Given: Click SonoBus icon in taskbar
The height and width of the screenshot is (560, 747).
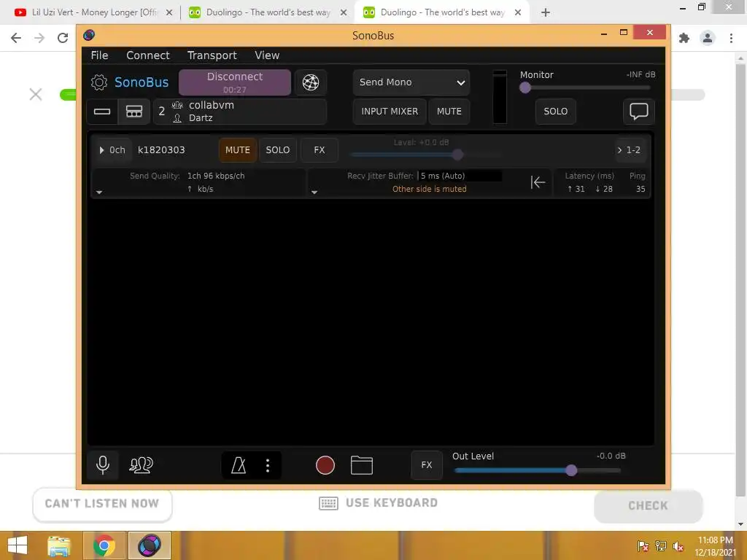Looking at the screenshot, I should coord(150,545).
